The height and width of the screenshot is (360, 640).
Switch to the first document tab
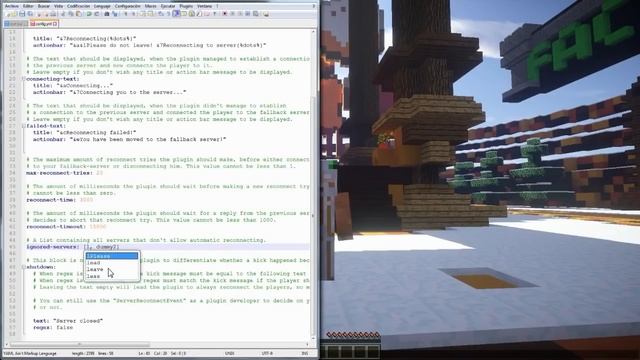(x=16, y=24)
